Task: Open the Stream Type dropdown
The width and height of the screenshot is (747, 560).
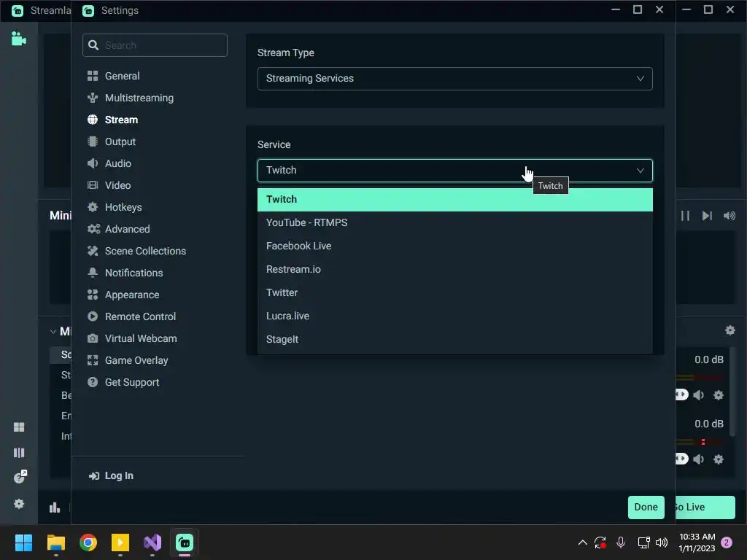Action: (455, 79)
